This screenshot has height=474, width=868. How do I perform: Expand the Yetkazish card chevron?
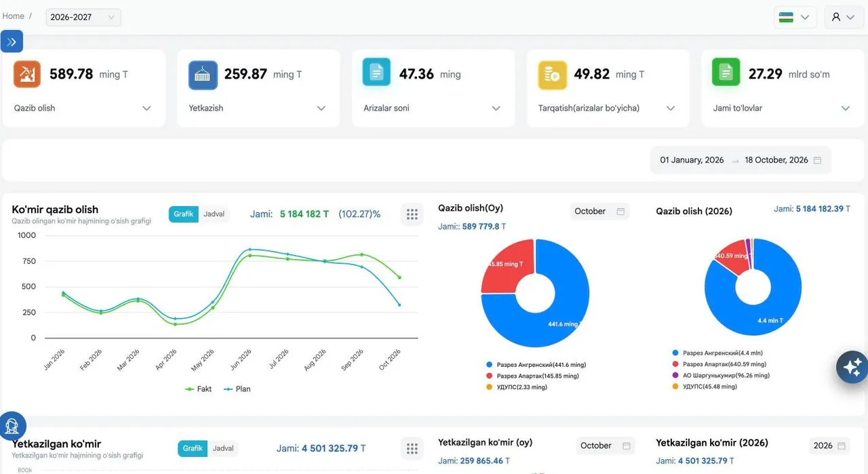pos(321,108)
